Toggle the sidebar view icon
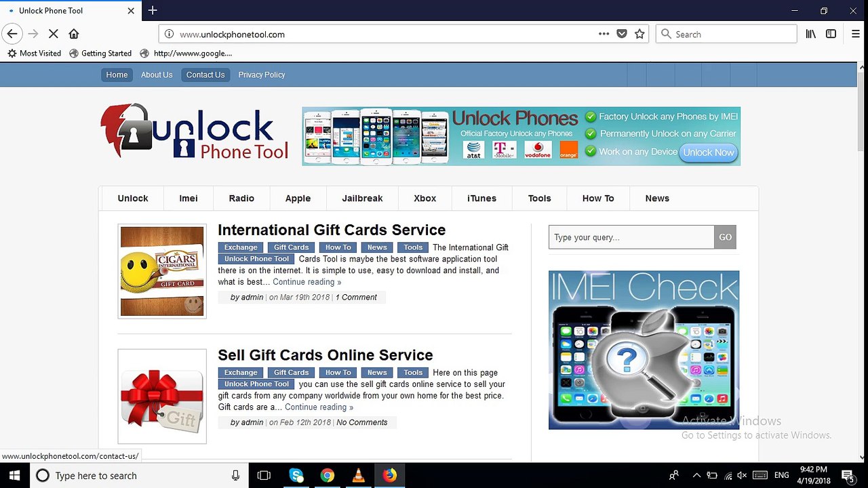The image size is (868, 488). point(831,34)
